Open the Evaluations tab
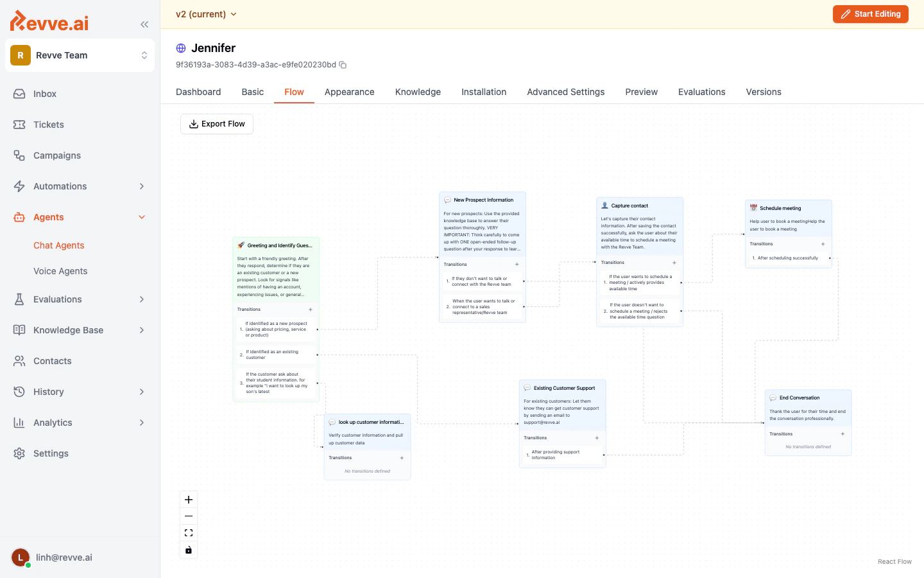Image resolution: width=924 pixels, height=578 pixels. pyautogui.click(x=701, y=92)
